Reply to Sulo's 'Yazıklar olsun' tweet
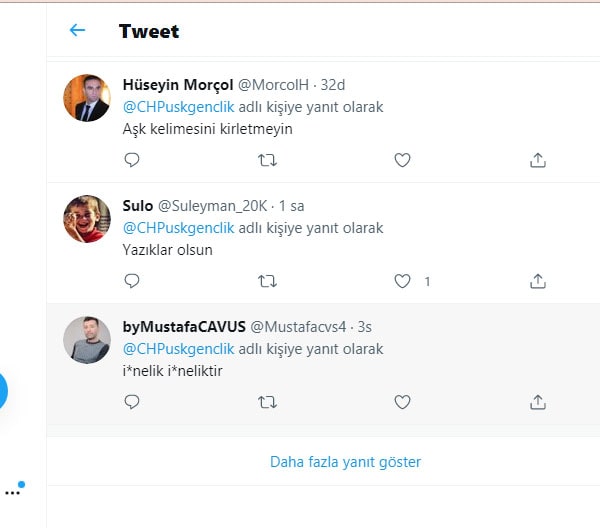Viewport: 600px width, 528px height. 132,281
